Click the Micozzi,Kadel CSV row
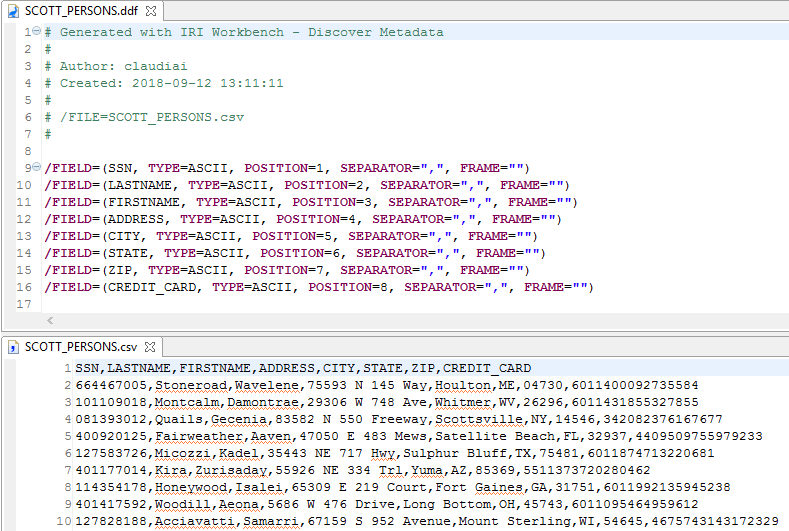Viewport: 789px width, 531px height. tap(395, 453)
